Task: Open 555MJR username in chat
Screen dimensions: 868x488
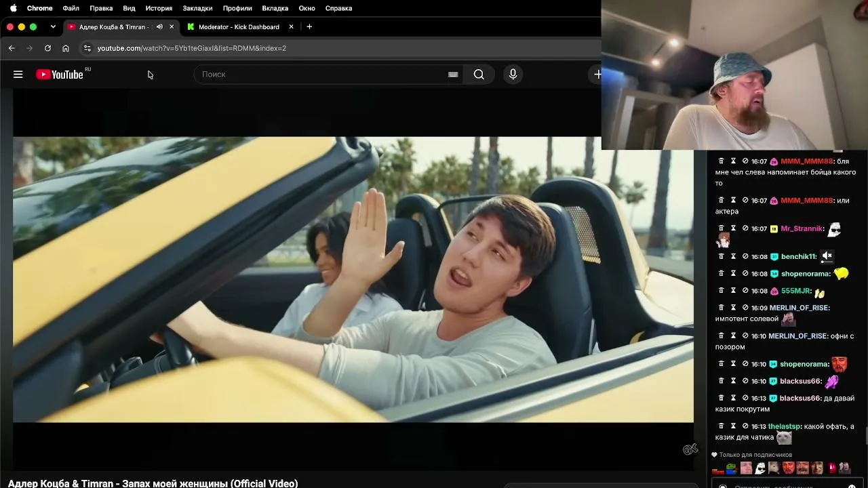Action: (795, 291)
